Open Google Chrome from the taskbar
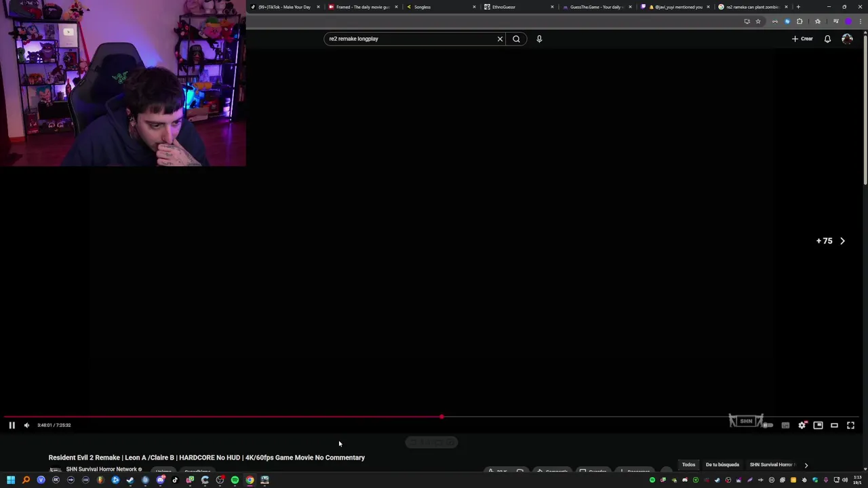Screen dimensions: 868x488 click(250, 480)
